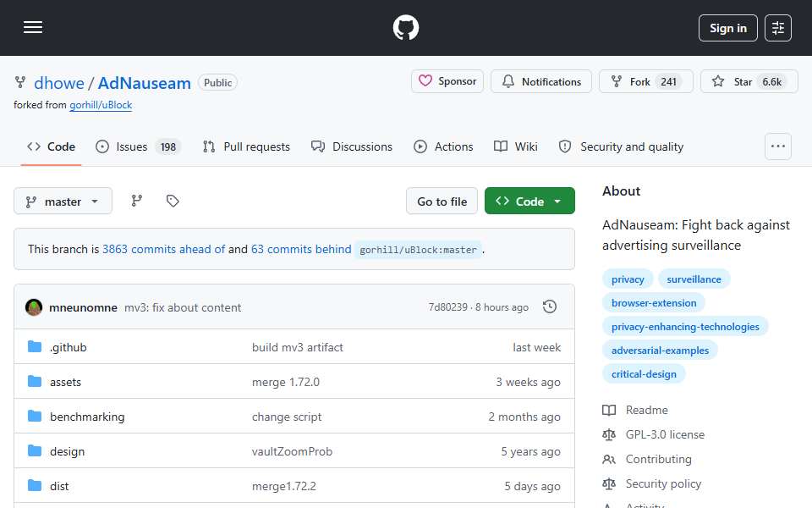
Task: Open merge 1.72.0 commit message
Action: (x=285, y=382)
